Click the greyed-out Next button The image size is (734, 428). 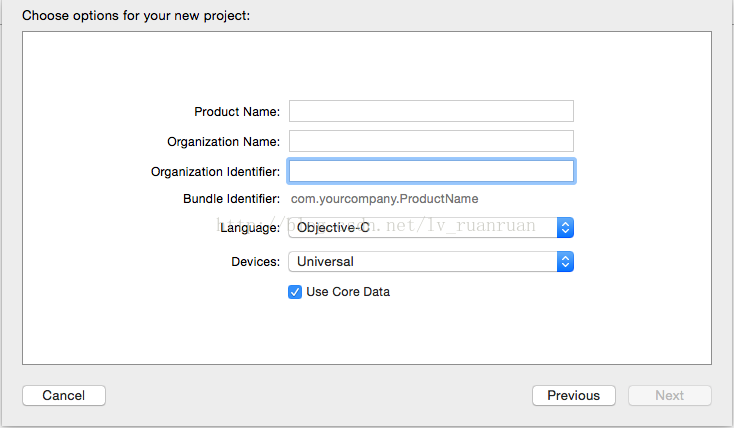click(669, 395)
